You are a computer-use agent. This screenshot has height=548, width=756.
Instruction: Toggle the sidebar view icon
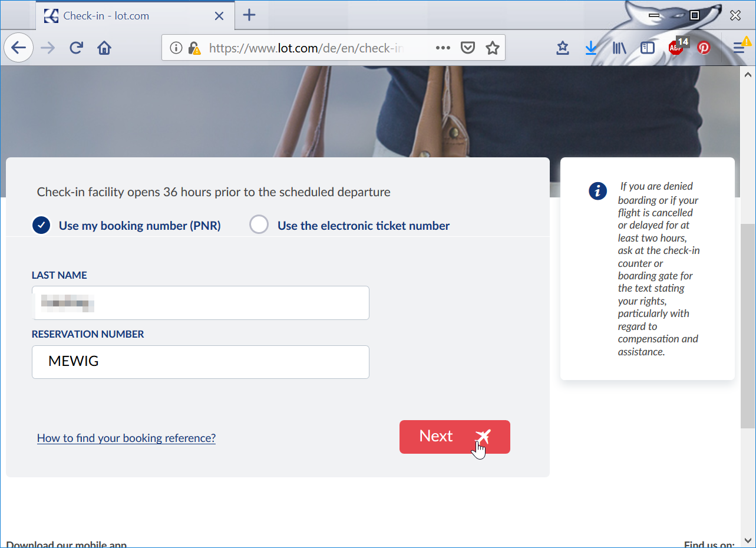coord(648,48)
